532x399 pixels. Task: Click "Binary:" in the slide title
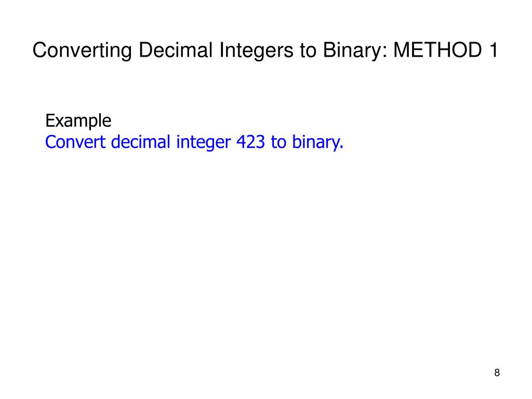(x=355, y=51)
